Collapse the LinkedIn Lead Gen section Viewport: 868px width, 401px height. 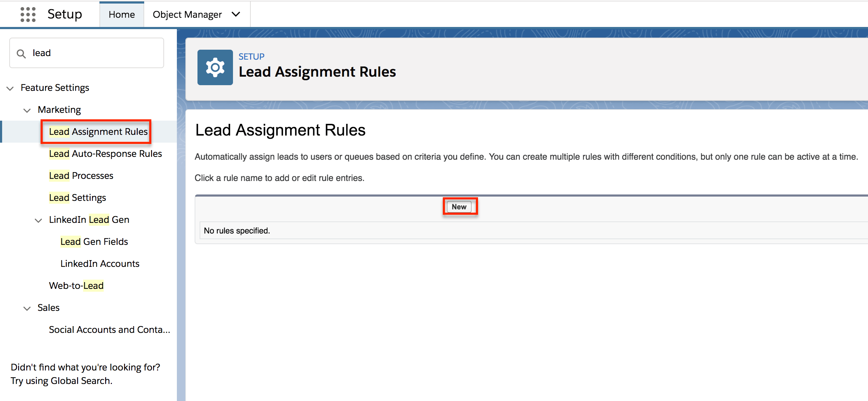coord(38,220)
